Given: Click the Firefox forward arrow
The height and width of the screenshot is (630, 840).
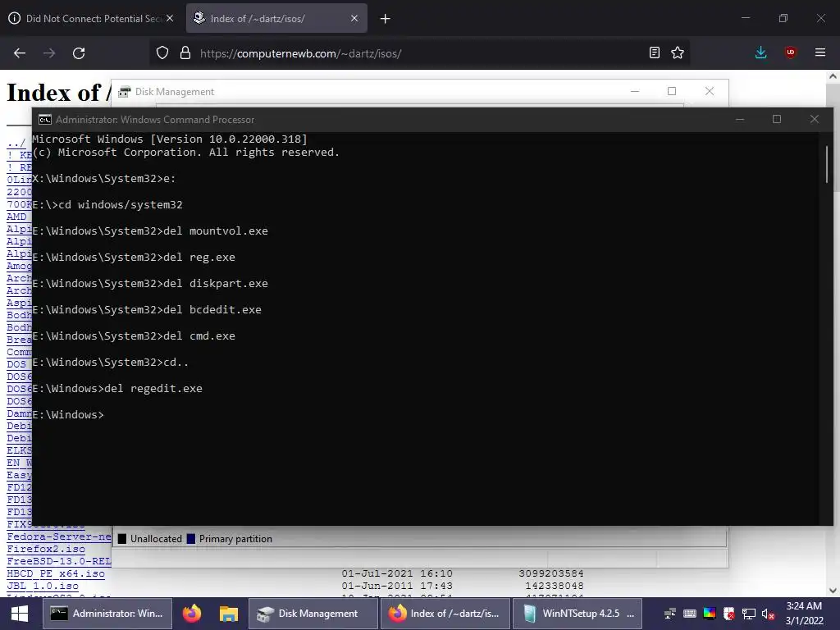Looking at the screenshot, I should 49,53.
